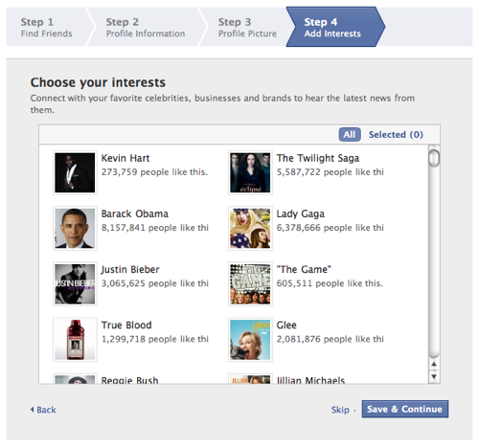Select the True Blood bottle image
The image size is (479, 448).
[75, 340]
